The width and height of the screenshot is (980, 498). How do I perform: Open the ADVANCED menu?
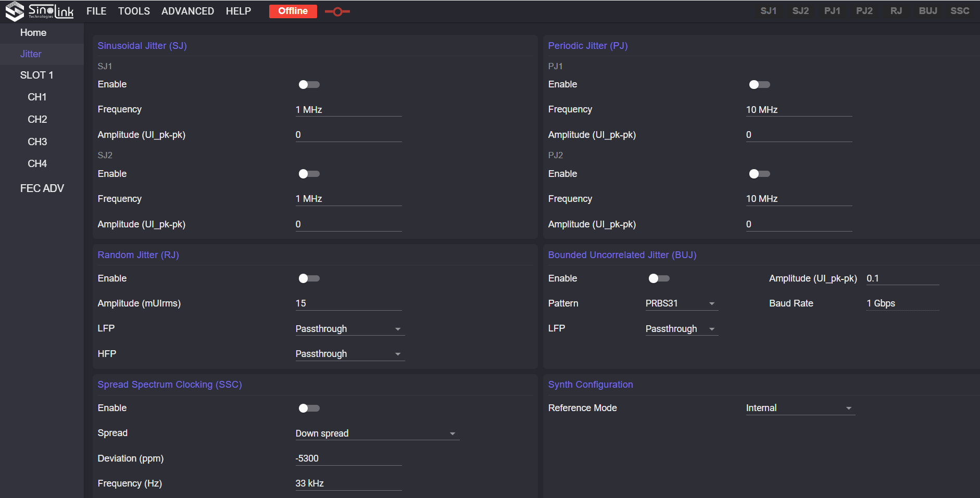click(187, 11)
